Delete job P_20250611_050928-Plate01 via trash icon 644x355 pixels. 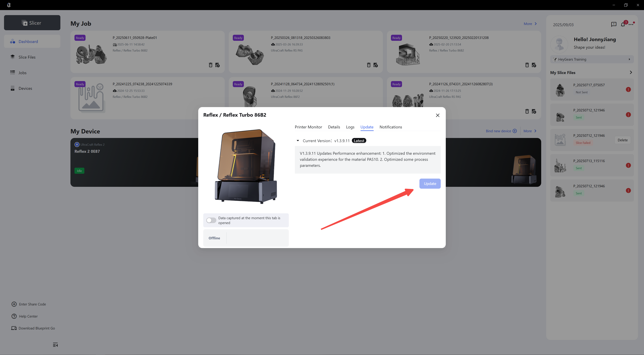click(x=210, y=65)
